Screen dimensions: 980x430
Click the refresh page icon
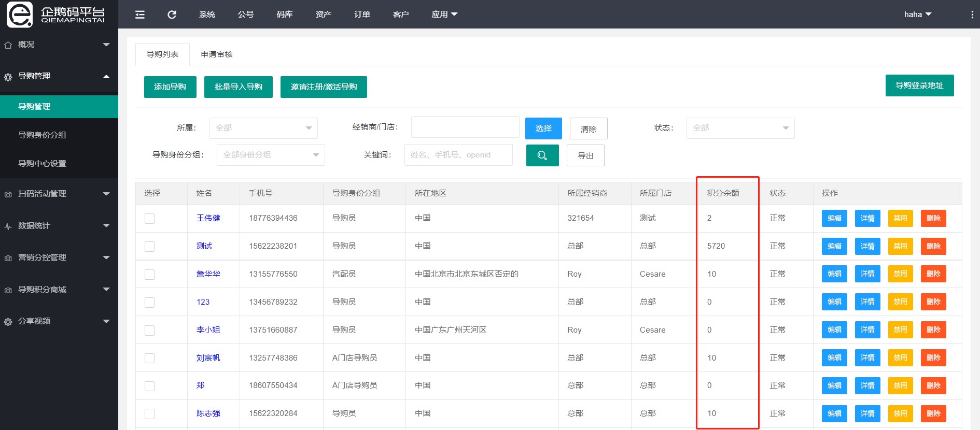pyautogui.click(x=172, y=15)
